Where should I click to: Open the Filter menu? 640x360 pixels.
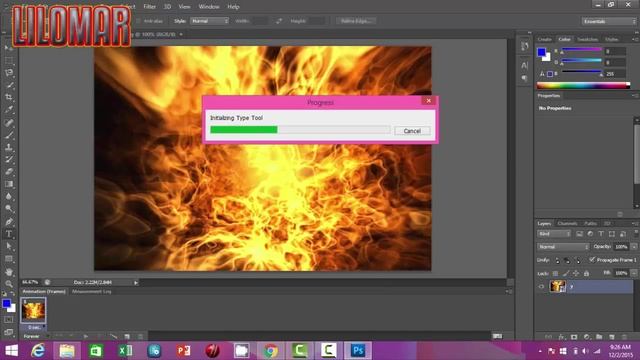click(149, 7)
